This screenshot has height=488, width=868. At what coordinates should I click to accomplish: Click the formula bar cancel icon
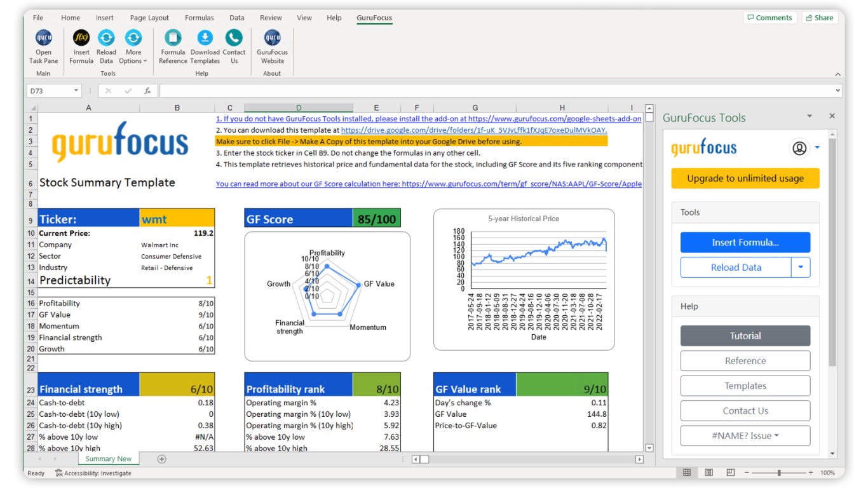(108, 91)
